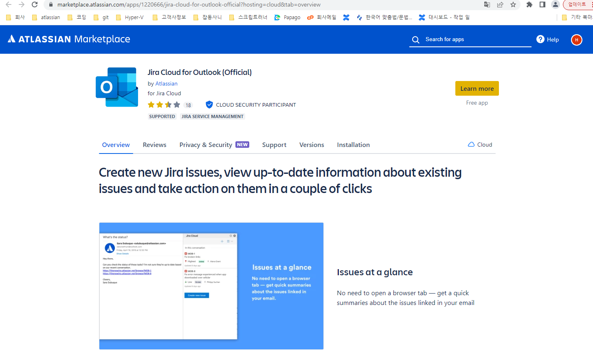
Task: Open the 회사메일 bookmark
Action: pos(322,17)
